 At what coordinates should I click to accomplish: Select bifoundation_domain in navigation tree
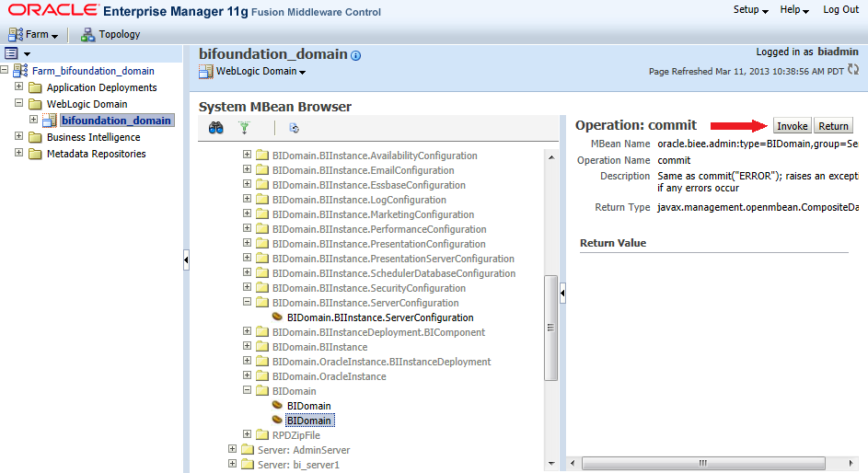pos(116,121)
